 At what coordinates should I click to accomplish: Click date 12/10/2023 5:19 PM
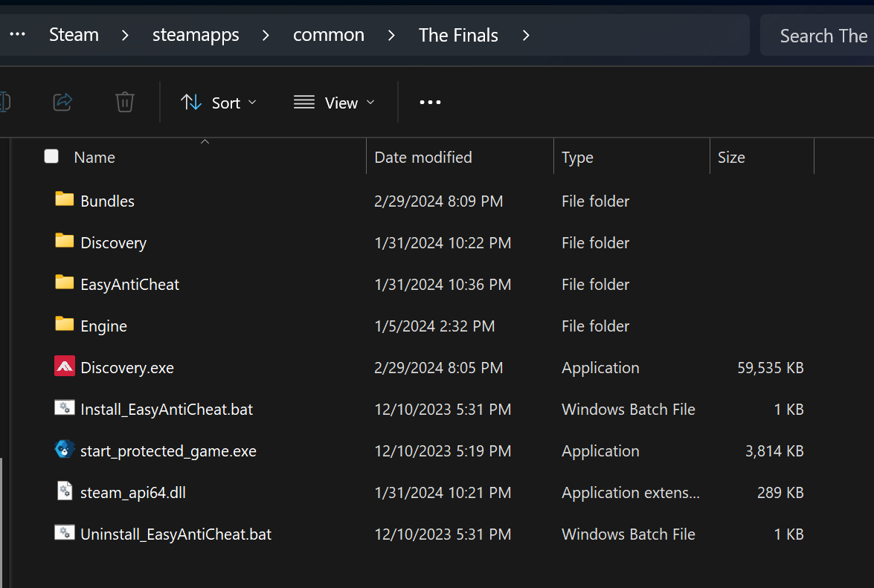click(x=443, y=451)
